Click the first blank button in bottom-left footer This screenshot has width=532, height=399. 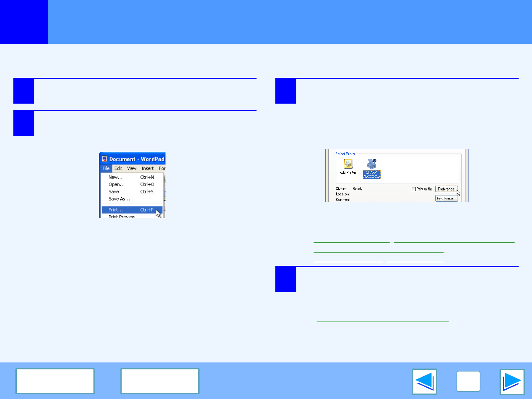tap(55, 381)
